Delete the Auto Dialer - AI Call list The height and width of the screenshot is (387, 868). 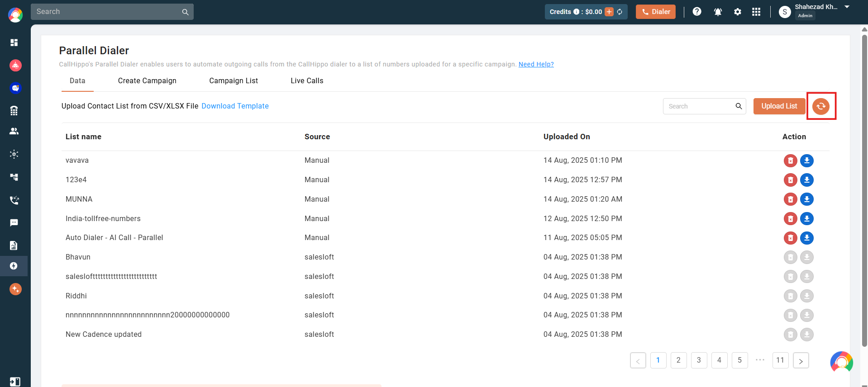791,238
